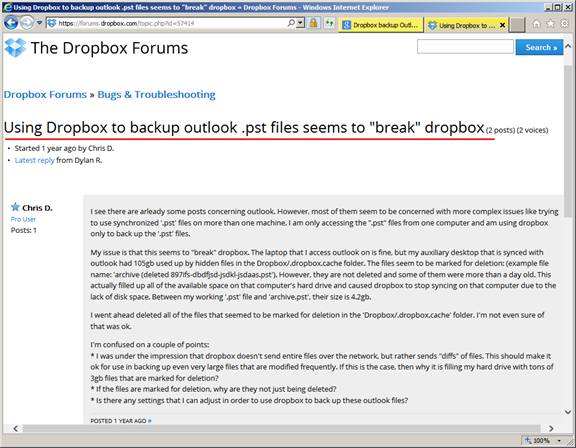Click the compatibility/refresh icon beside the lock
The image size is (576, 448).
coord(330,24)
